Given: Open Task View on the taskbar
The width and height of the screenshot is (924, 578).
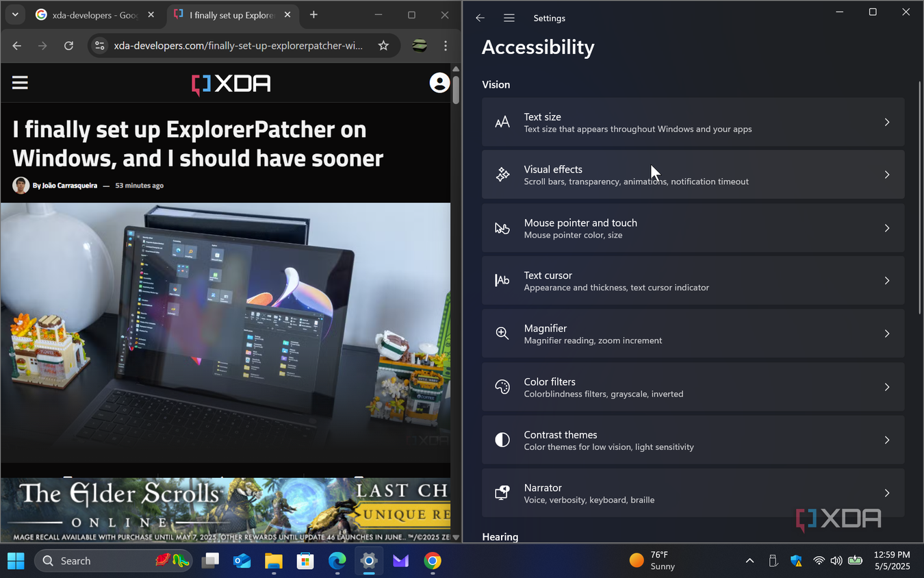Looking at the screenshot, I should click(x=210, y=561).
